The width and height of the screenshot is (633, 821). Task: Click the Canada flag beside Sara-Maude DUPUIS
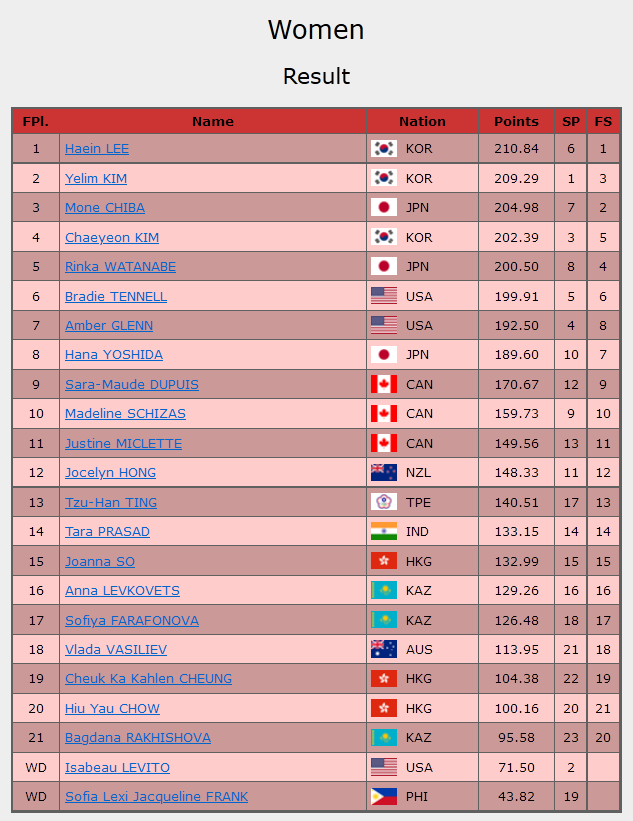coord(383,385)
